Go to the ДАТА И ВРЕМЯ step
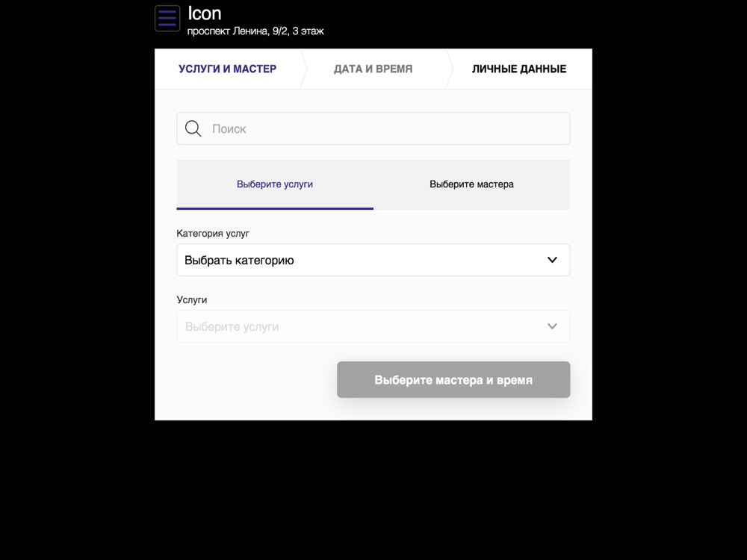Screen dimensions: 747x560 coord(373,69)
